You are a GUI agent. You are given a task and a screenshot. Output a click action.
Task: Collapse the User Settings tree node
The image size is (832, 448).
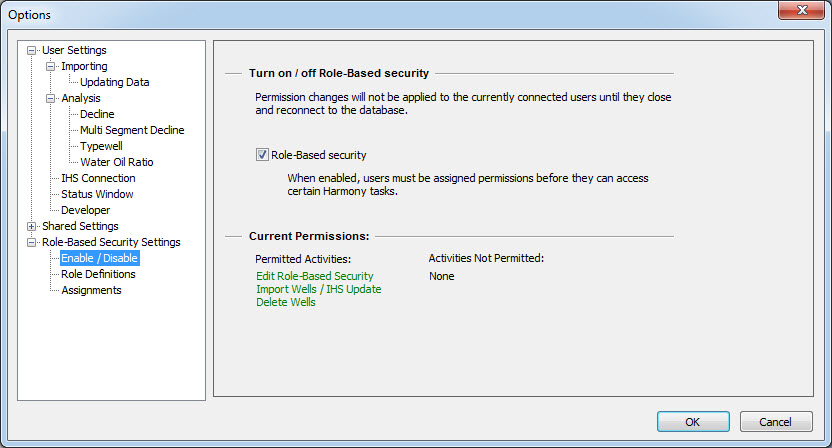pyautogui.click(x=32, y=50)
